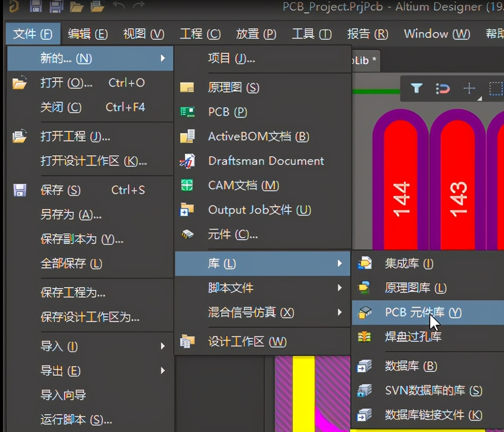Click the plus crosshair tool icon
The width and height of the screenshot is (504, 432).
coord(469,88)
